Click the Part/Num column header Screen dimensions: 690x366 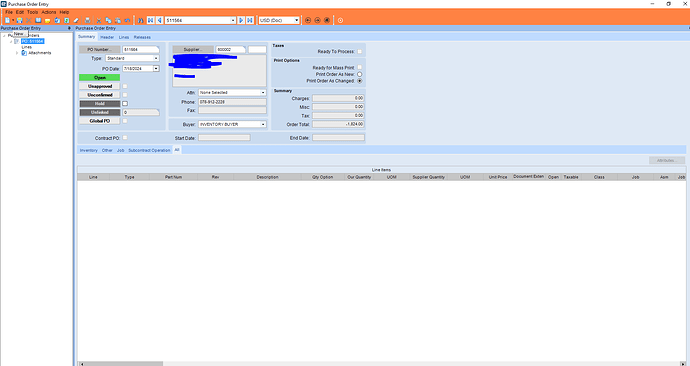(173, 177)
